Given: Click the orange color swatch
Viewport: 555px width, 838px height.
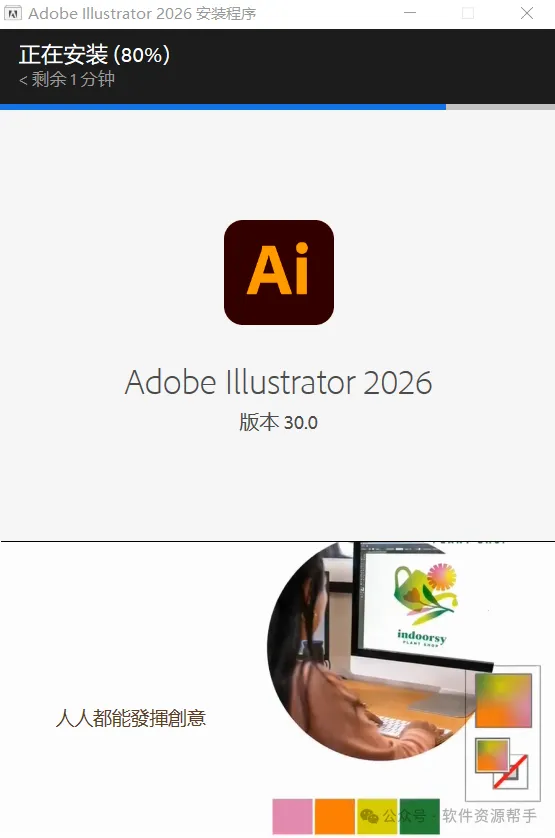Looking at the screenshot, I should (335, 817).
